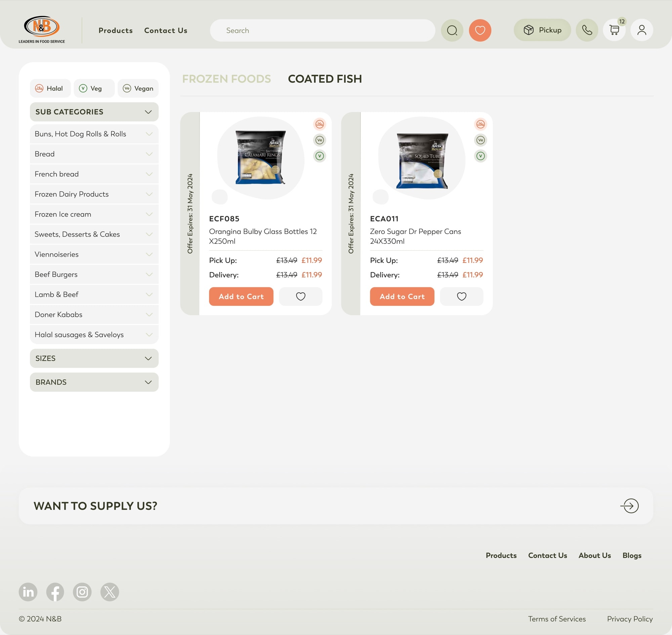Focus the Search input field
The width and height of the screenshot is (672, 635).
(x=323, y=31)
